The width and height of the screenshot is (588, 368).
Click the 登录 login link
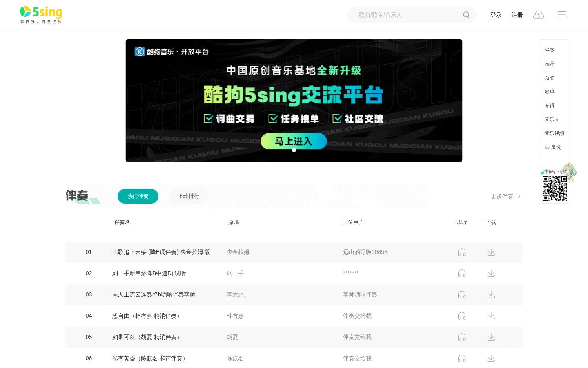coord(496,15)
